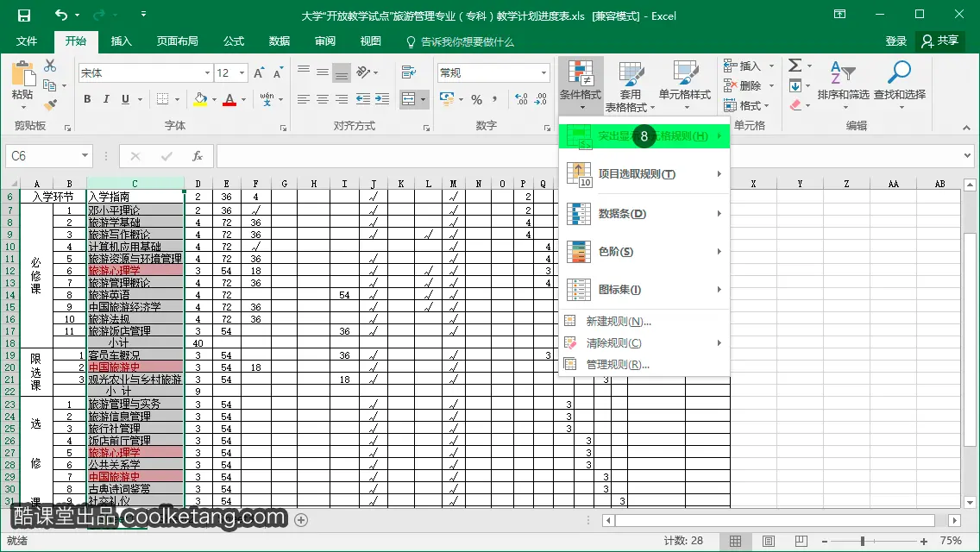The image size is (980, 552).
Task: Expand the Name Box dropdown arrow
Action: pos(85,155)
